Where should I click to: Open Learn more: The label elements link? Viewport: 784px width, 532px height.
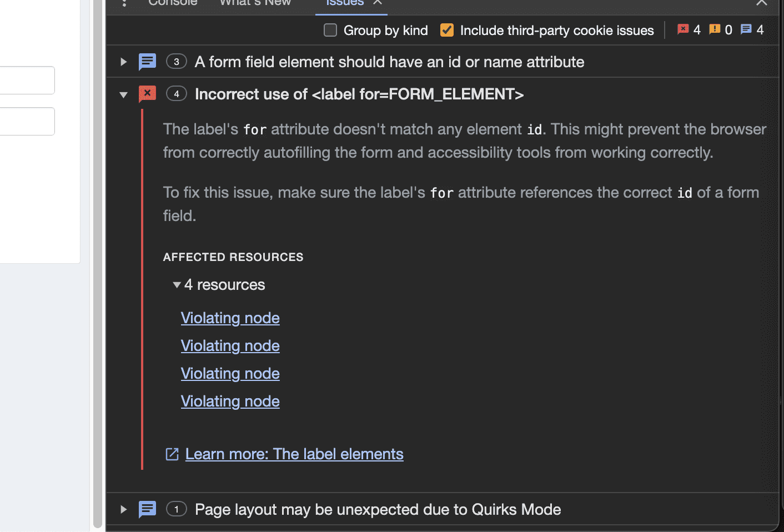[x=294, y=454]
